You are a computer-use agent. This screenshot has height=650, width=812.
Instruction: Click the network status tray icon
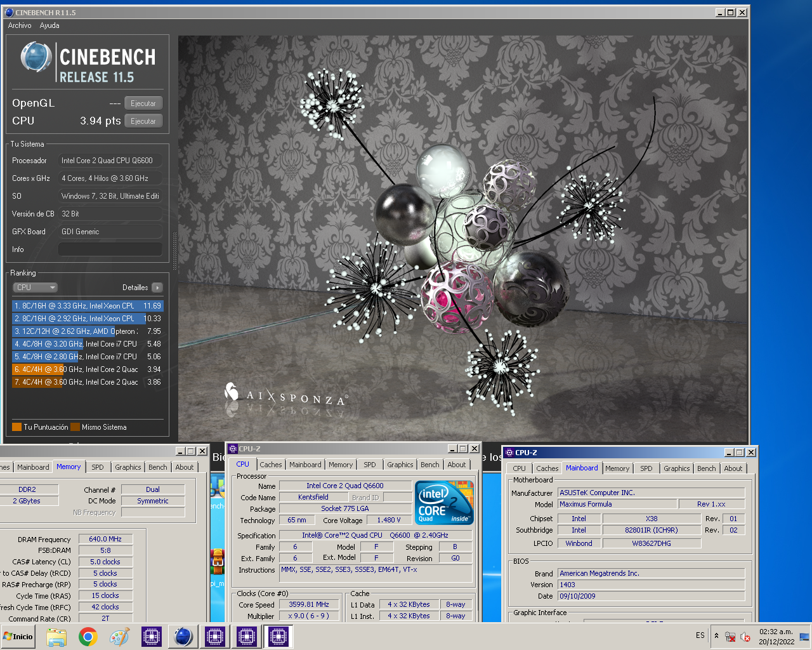(x=730, y=637)
